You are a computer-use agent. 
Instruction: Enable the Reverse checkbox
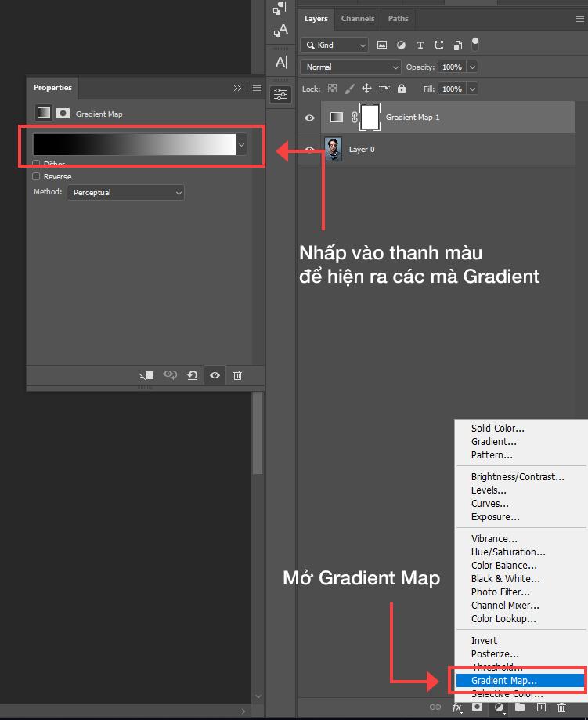[36, 176]
